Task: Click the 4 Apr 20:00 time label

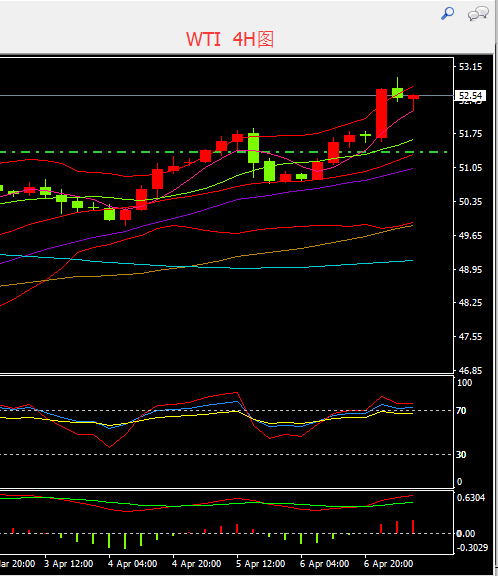Action: 196,564
